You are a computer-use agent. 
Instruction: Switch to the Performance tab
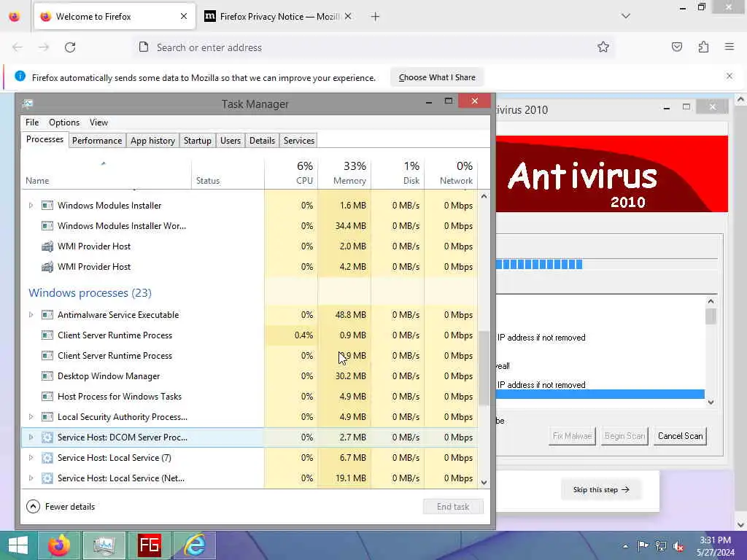pos(97,141)
